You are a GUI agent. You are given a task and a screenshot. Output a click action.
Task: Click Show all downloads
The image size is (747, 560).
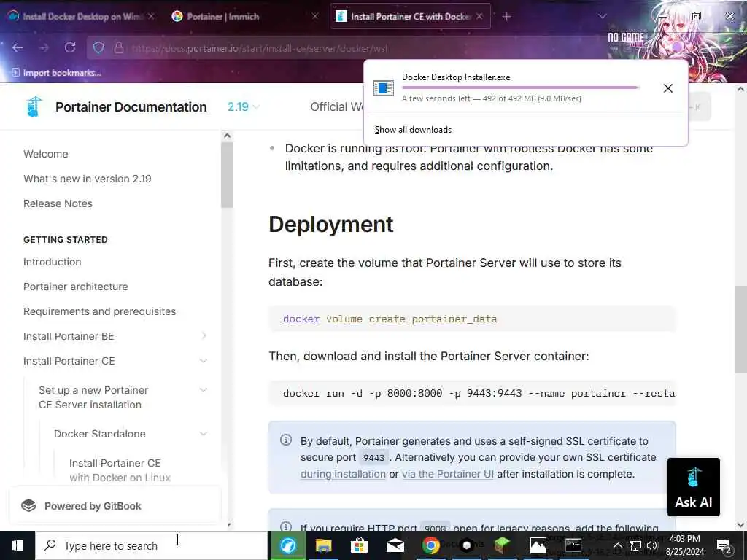coord(413,130)
